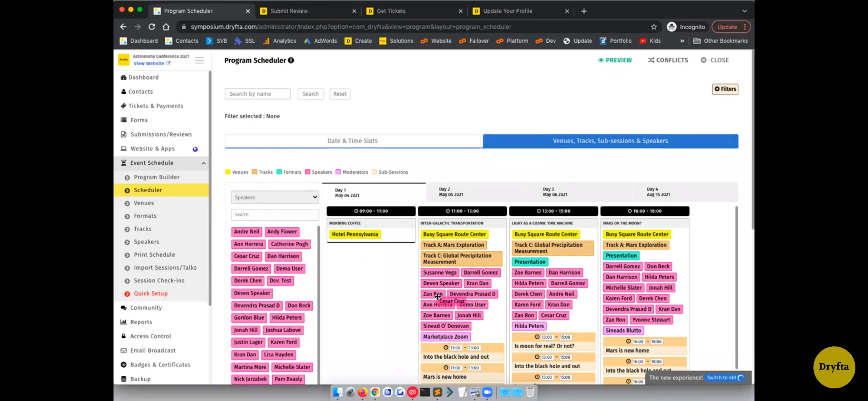868x401 pixels.
Task: Expand the Filters panel
Action: 725,89
